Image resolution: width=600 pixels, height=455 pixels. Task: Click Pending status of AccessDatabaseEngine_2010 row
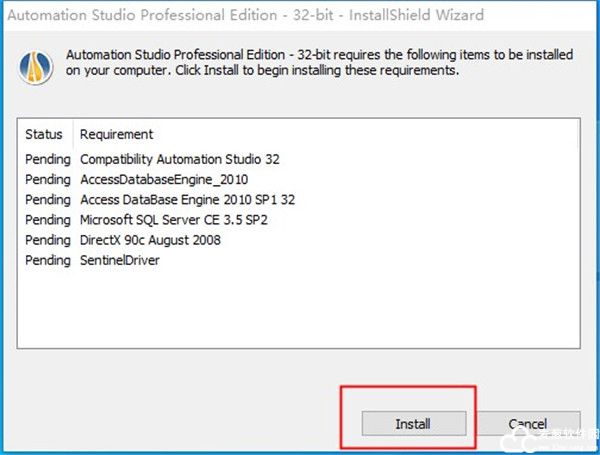pyautogui.click(x=48, y=179)
